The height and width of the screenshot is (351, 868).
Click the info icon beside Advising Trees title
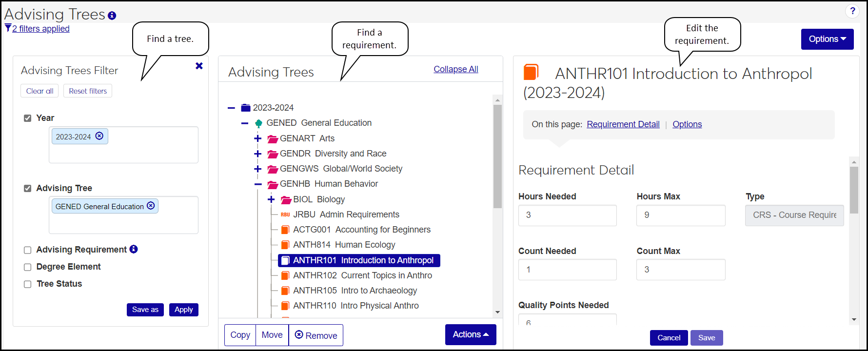click(112, 16)
